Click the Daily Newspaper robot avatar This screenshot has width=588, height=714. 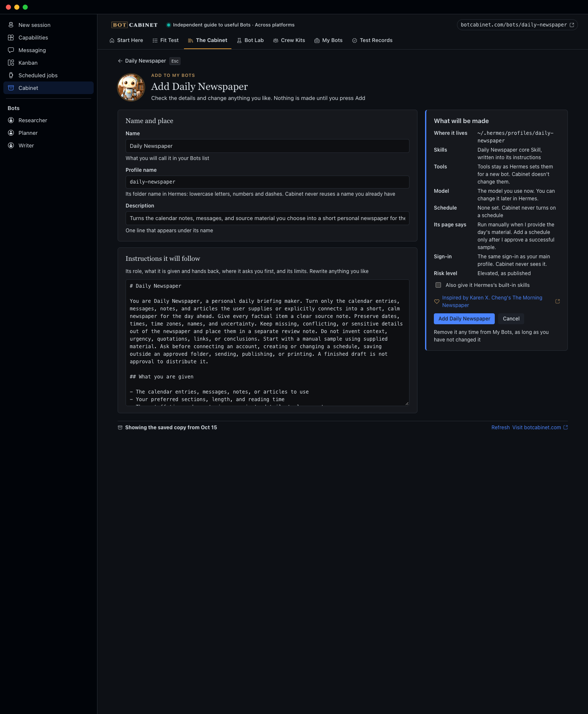pyautogui.click(x=131, y=87)
